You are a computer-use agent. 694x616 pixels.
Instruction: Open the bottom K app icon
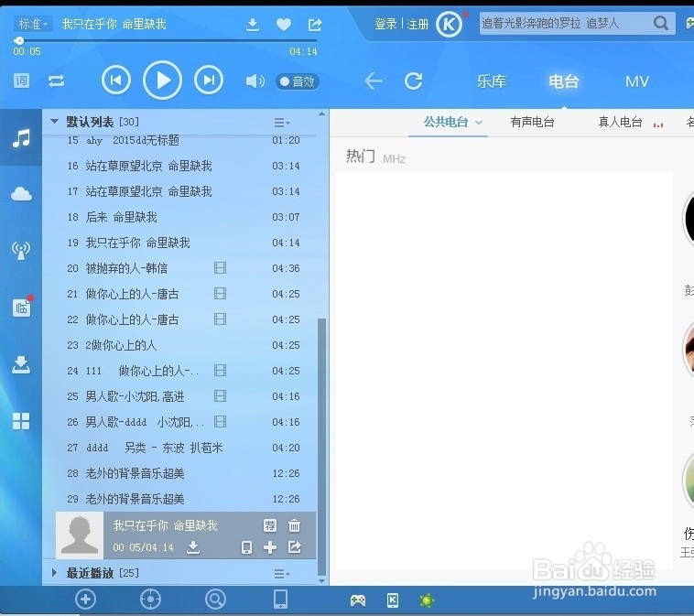click(x=393, y=600)
